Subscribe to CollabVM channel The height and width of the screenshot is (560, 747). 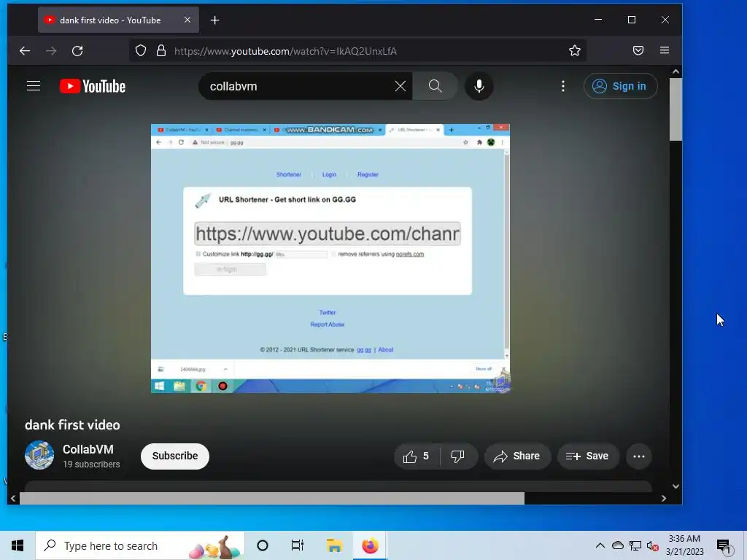click(x=175, y=456)
